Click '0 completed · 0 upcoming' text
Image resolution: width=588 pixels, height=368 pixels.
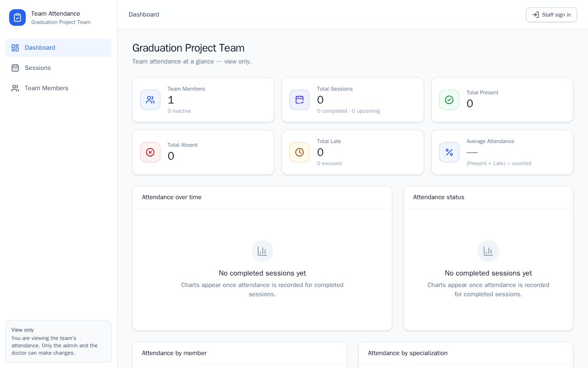coord(348,111)
